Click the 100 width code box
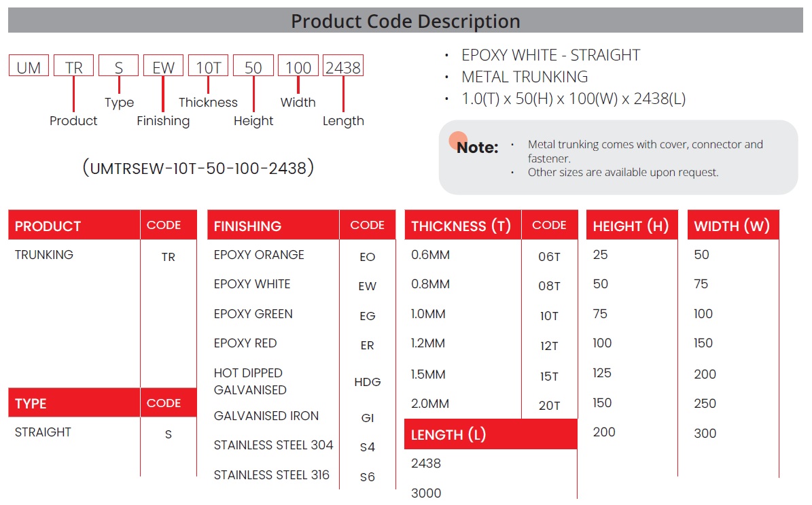The image size is (812, 505). point(298,65)
